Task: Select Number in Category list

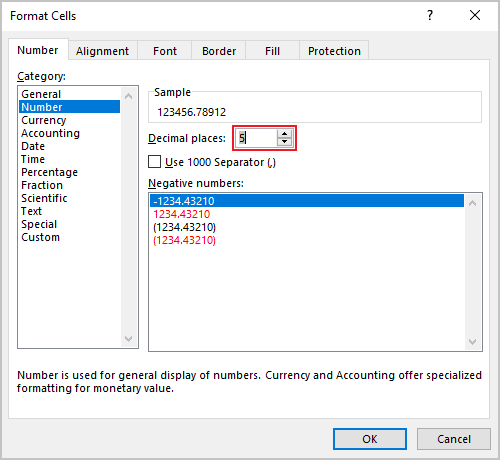Action: pyautogui.click(x=69, y=107)
